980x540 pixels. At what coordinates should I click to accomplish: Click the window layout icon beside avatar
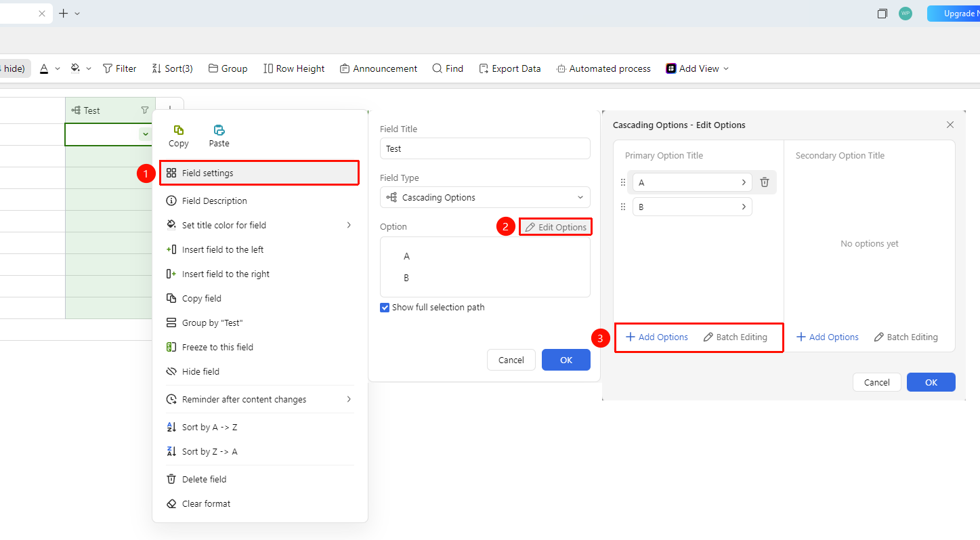pyautogui.click(x=882, y=14)
